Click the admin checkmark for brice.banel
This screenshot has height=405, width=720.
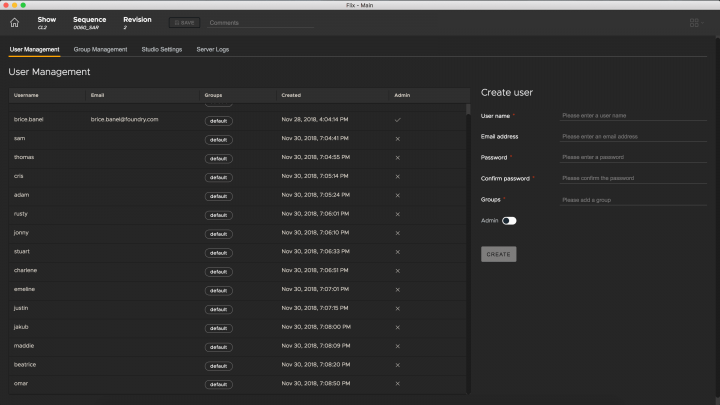398,119
